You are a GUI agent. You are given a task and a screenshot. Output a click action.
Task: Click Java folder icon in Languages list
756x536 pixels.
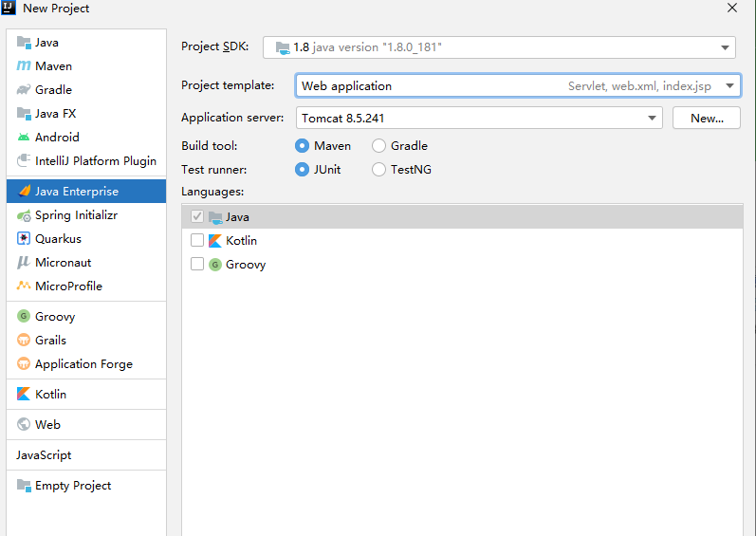pyautogui.click(x=215, y=217)
